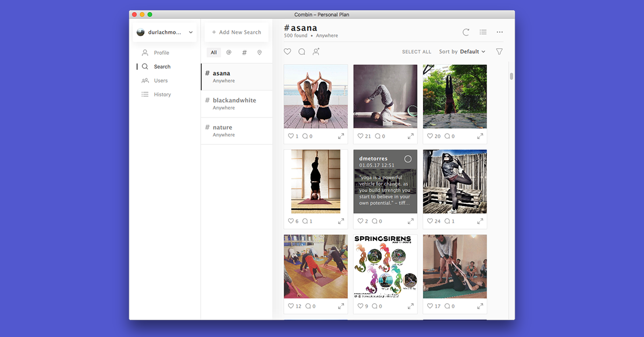Filter searches by @ user tab
Image resolution: width=644 pixels, height=337 pixels.
click(229, 53)
